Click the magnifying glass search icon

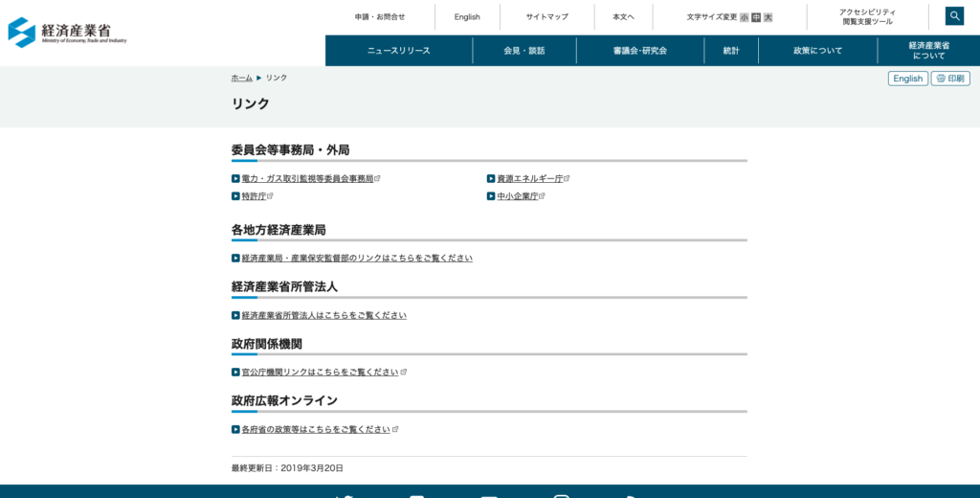(x=954, y=16)
